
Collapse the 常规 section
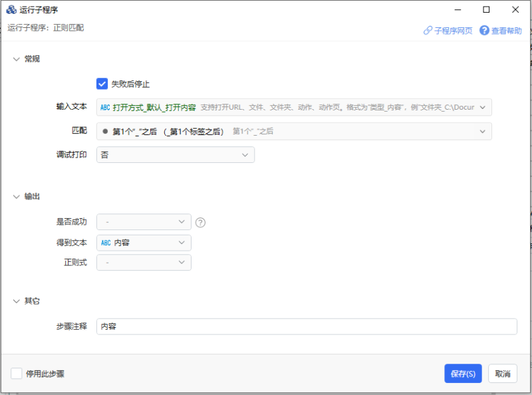[17, 59]
